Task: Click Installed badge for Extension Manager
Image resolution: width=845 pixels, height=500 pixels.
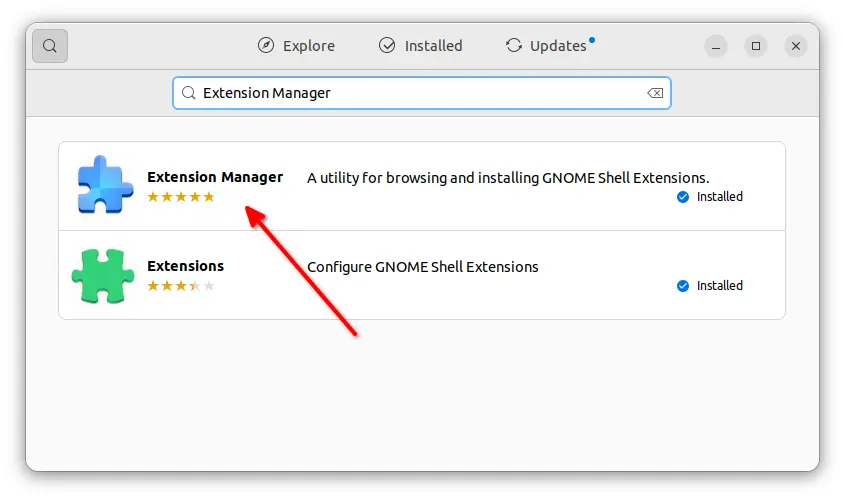Action: [710, 197]
